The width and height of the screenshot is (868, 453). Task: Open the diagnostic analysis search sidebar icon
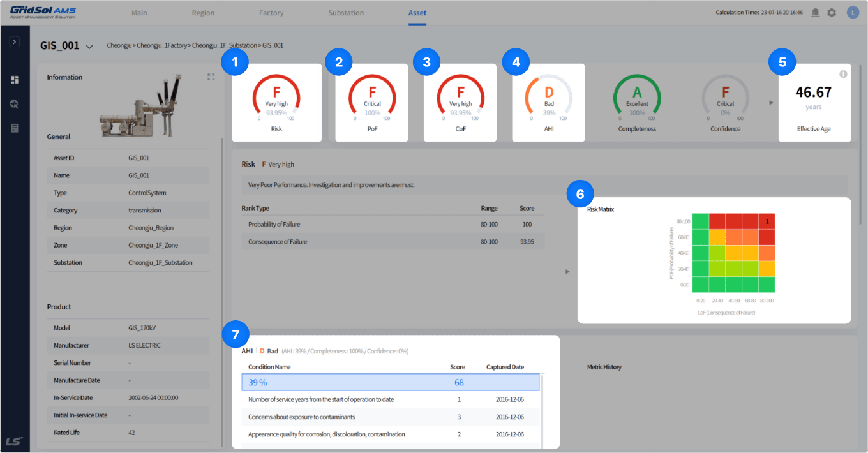point(15,104)
